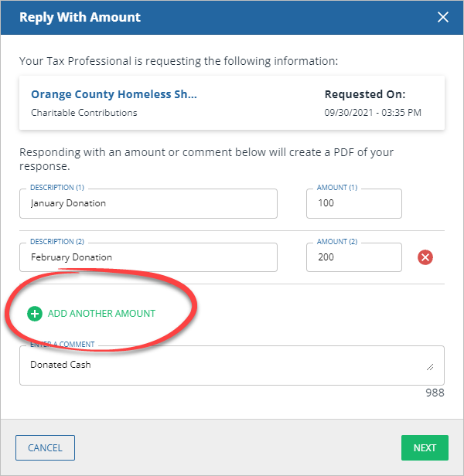Click the Your Tax Professional request text

point(179,60)
